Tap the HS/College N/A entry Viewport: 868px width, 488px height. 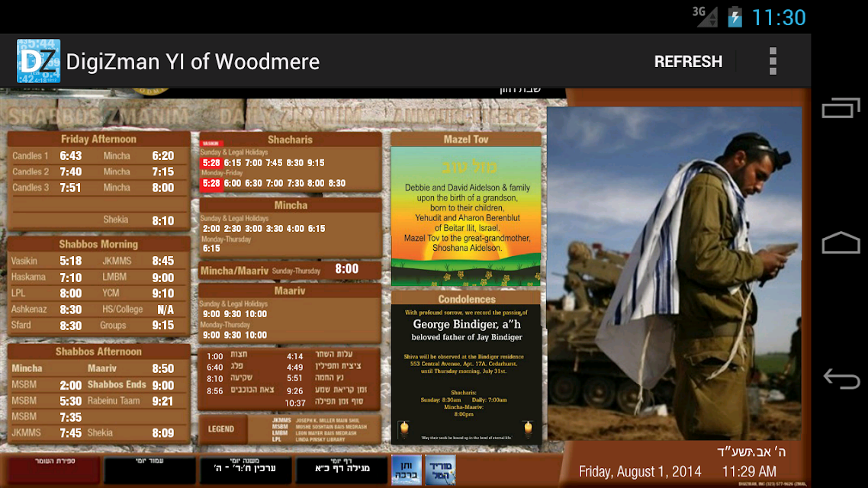tap(138, 310)
